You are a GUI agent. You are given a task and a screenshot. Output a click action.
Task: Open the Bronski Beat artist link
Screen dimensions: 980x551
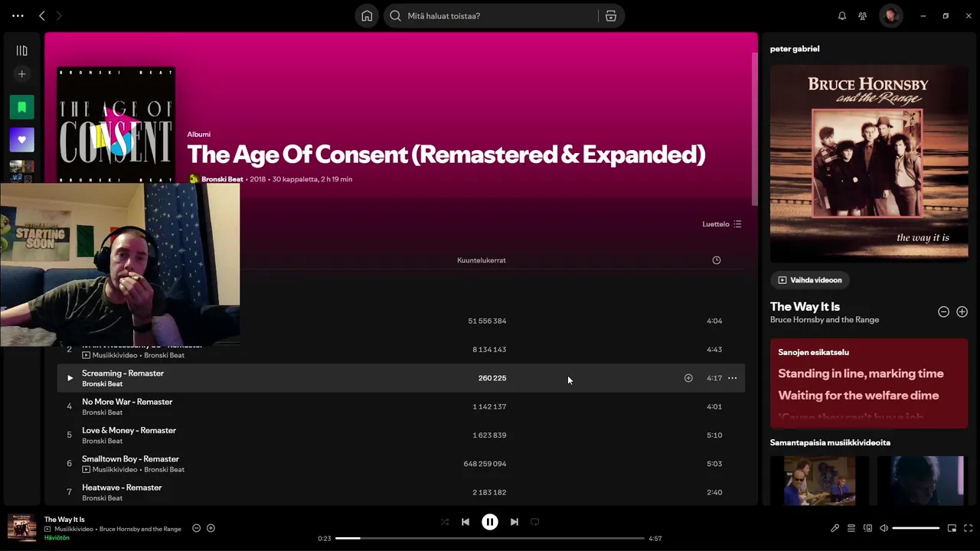[222, 179]
